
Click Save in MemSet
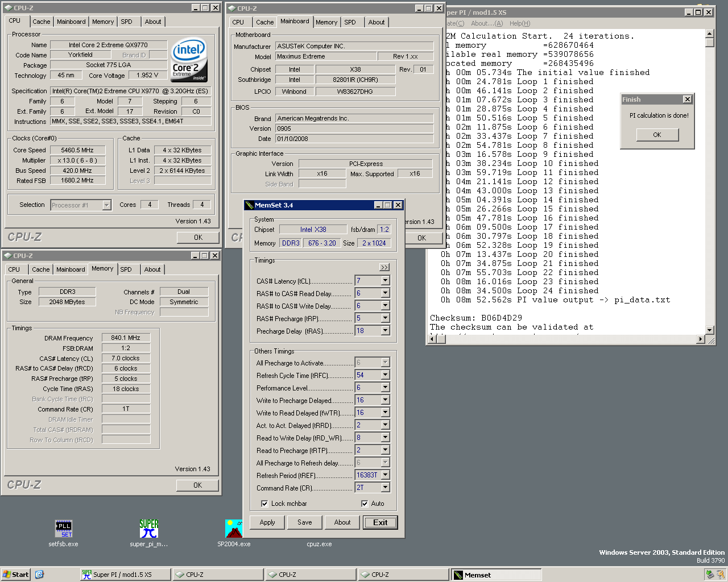tap(305, 522)
